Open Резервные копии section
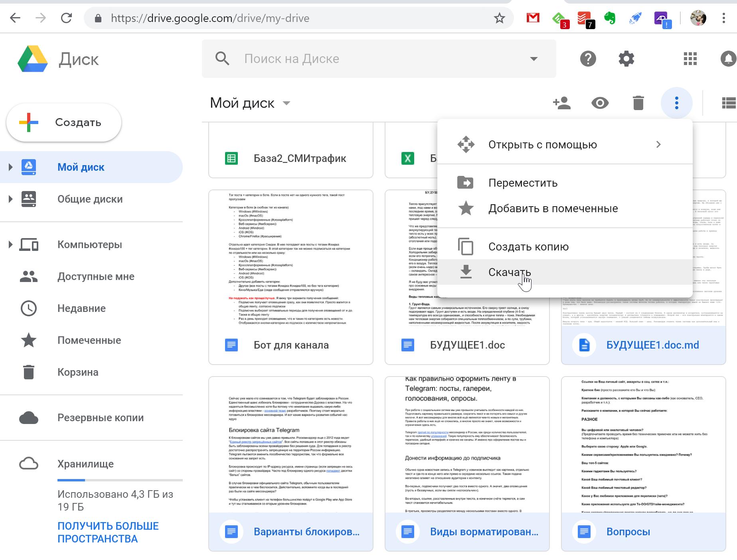737x560 pixels. click(91, 418)
